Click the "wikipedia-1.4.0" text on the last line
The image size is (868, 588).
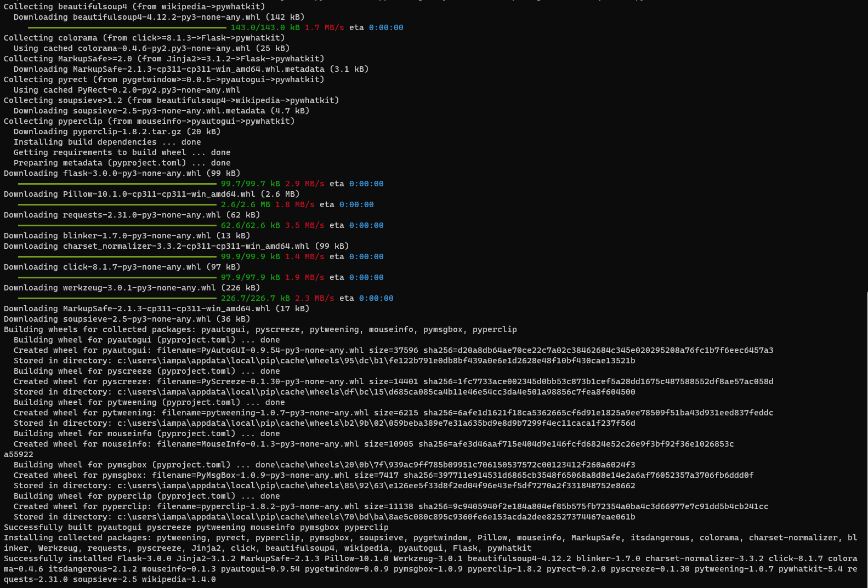coord(179,579)
